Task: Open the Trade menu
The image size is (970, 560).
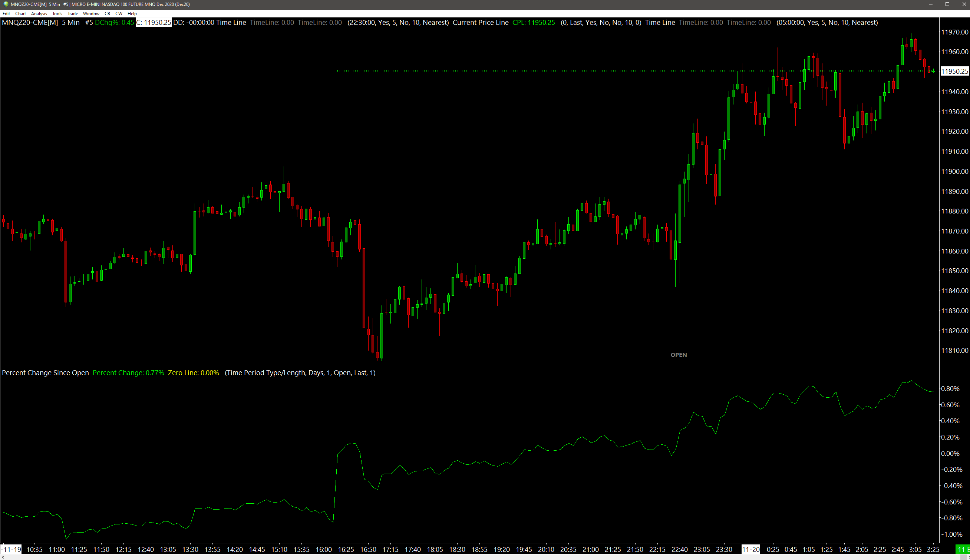Action: (72, 13)
